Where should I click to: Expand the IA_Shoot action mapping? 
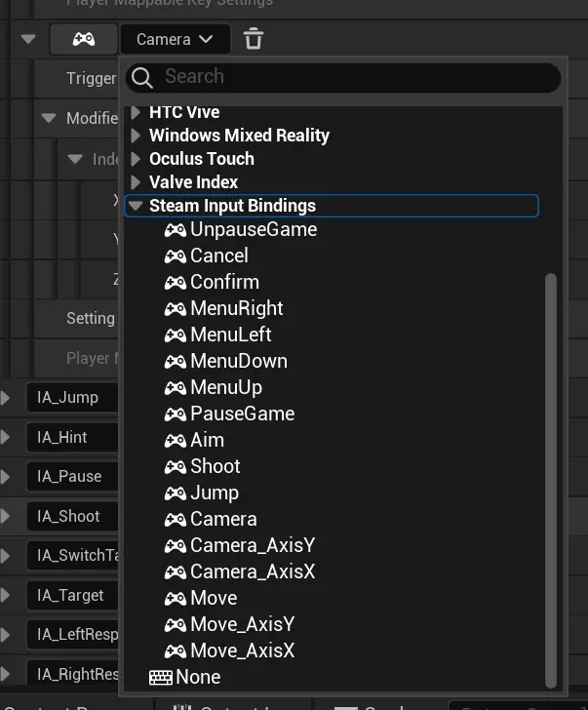[5, 516]
